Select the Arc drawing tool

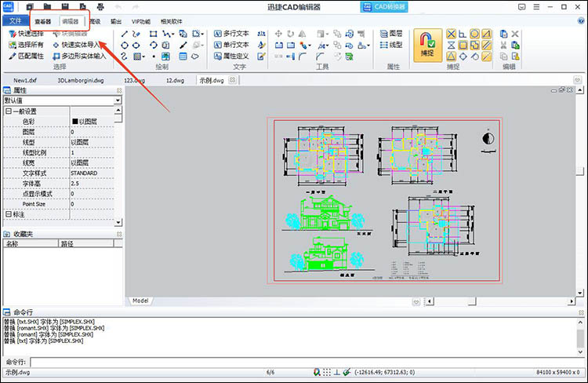coord(153,46)
